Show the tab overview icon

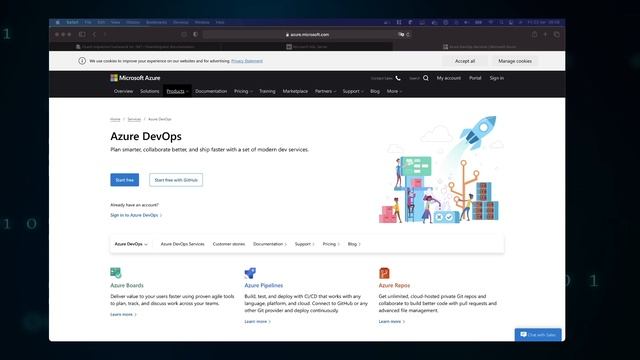pos(557,35)
